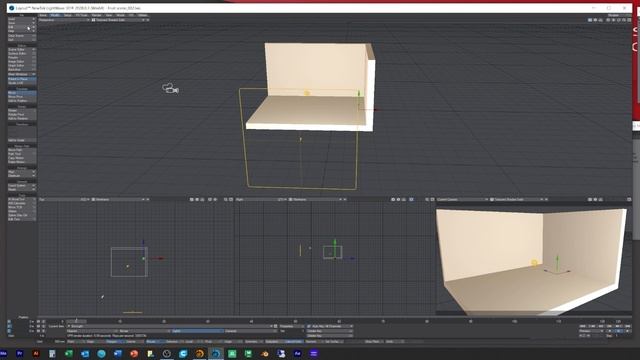Click the blue Z-axis handle in Right viewport

pyautogui.click(x=351, y=258)
